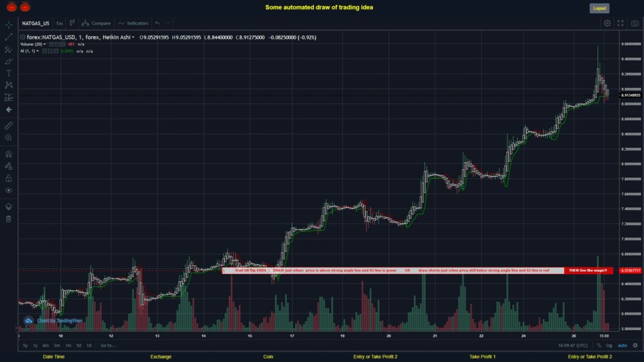
Task: Toggle log scale mode
Action: pos(609,346)
